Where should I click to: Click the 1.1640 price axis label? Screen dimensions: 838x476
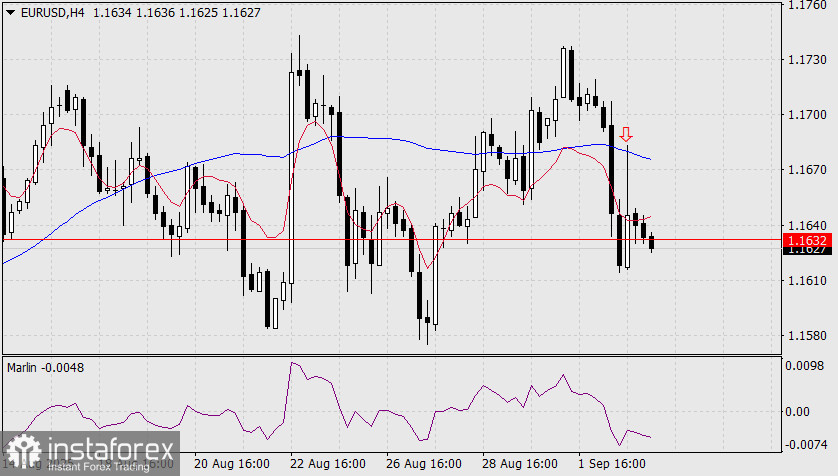point(808,225)
